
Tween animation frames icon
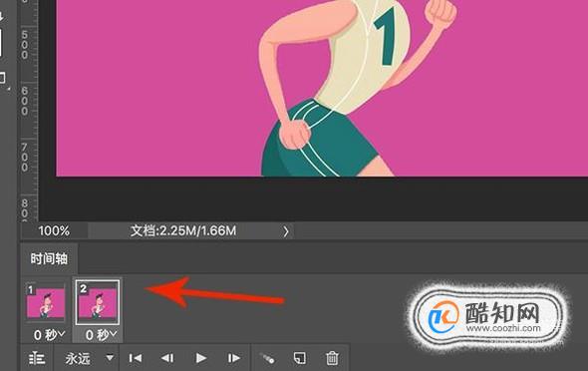[267, 358]
